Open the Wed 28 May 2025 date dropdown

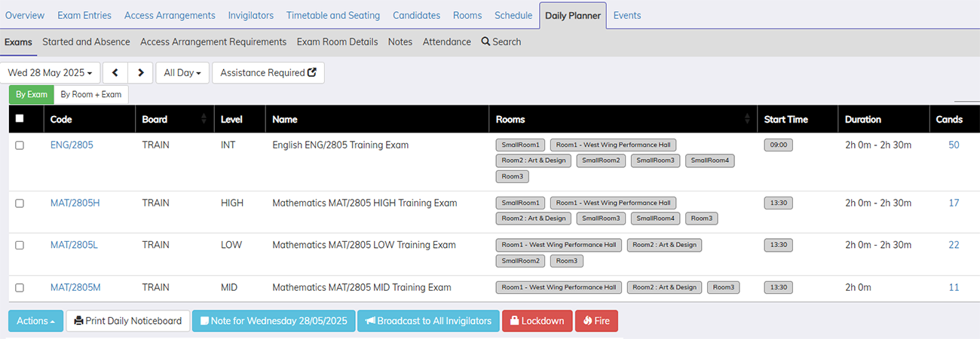tap(51, 73)
